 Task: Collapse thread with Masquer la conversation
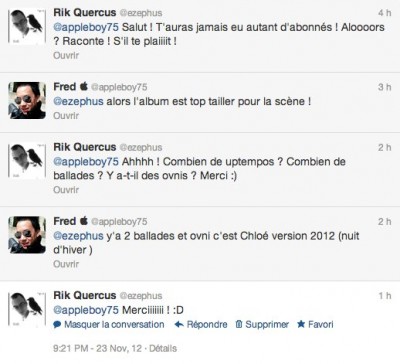(114, 324)
